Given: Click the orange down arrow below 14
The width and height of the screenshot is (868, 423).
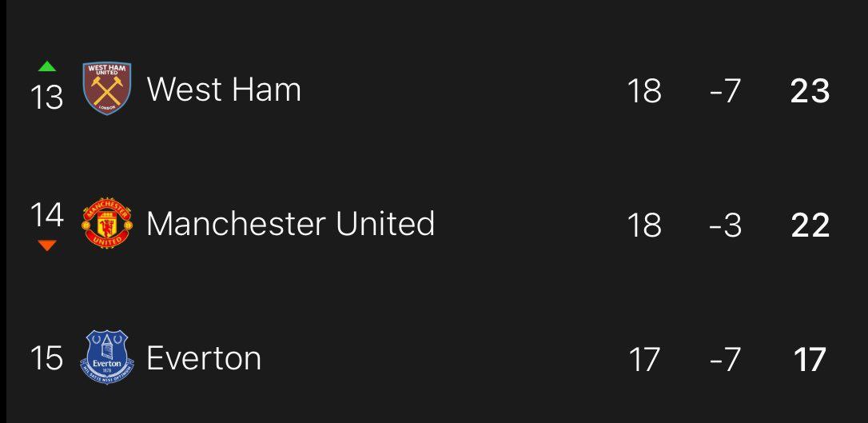Looking at the screenshot, I should 47,245.
